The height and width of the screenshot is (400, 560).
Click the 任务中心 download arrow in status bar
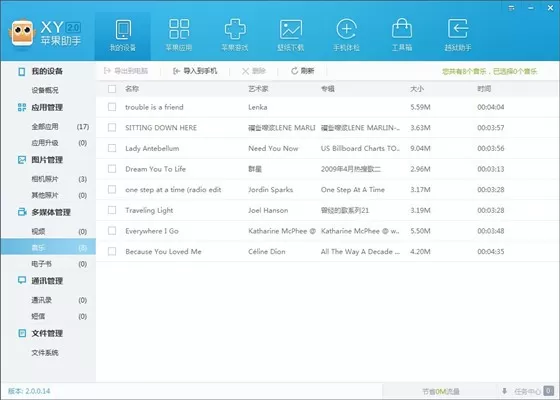(504, 391)
